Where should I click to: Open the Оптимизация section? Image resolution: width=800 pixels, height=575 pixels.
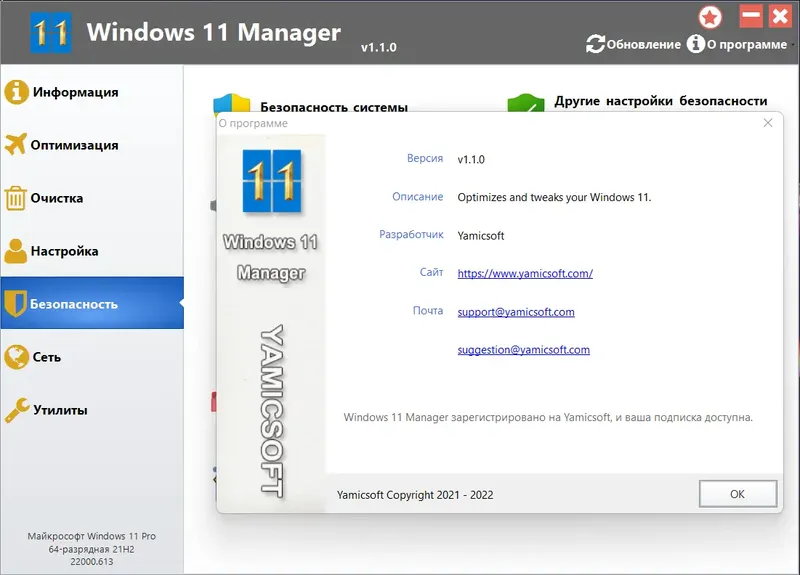coord(92,145)
